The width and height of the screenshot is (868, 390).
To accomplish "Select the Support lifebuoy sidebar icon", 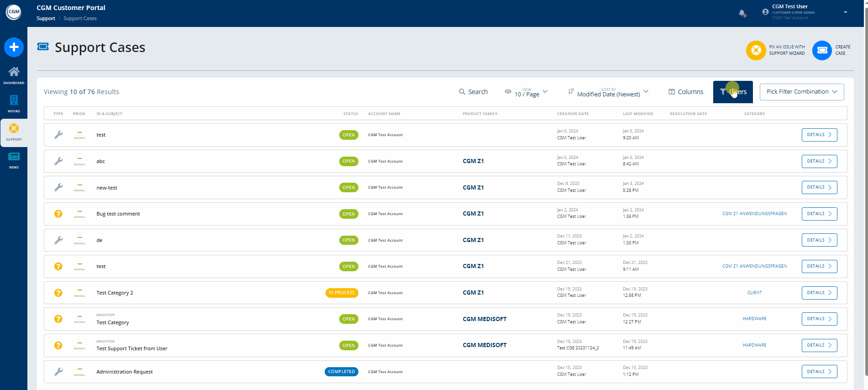I will click(14, 128).
